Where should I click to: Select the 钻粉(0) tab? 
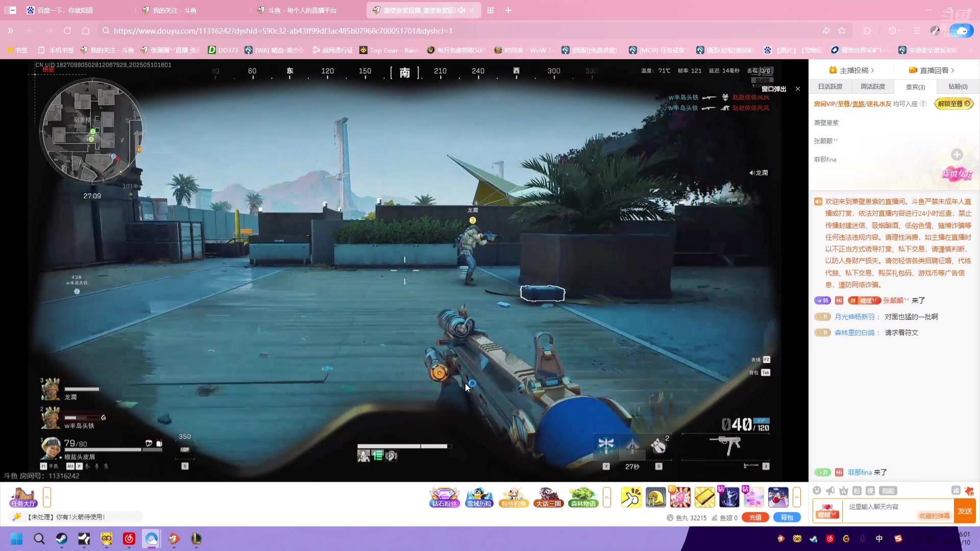click(x=958, y=87)
